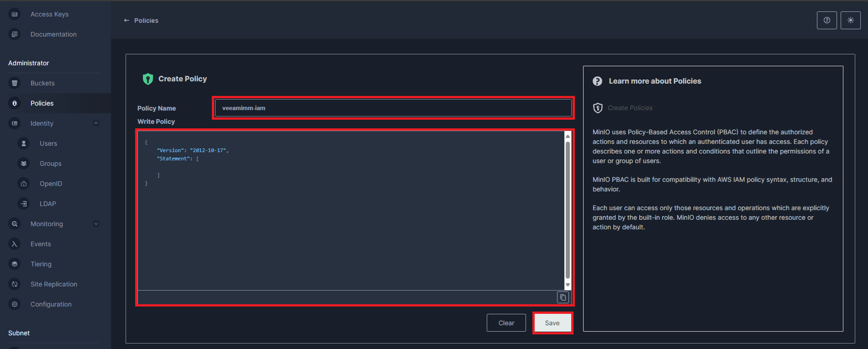Click the Policy Name label
Screen dimensions: 868x349
pyautogui.click(x=157, y=108)
